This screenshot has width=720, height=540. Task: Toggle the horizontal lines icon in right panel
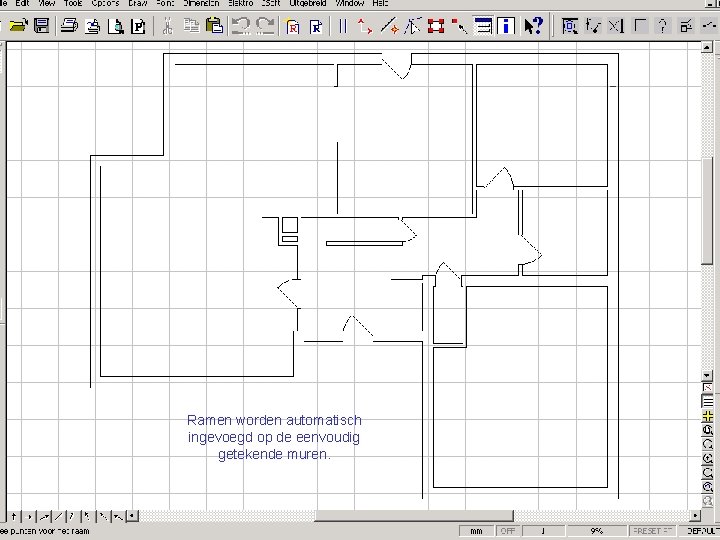click(708, 402)
